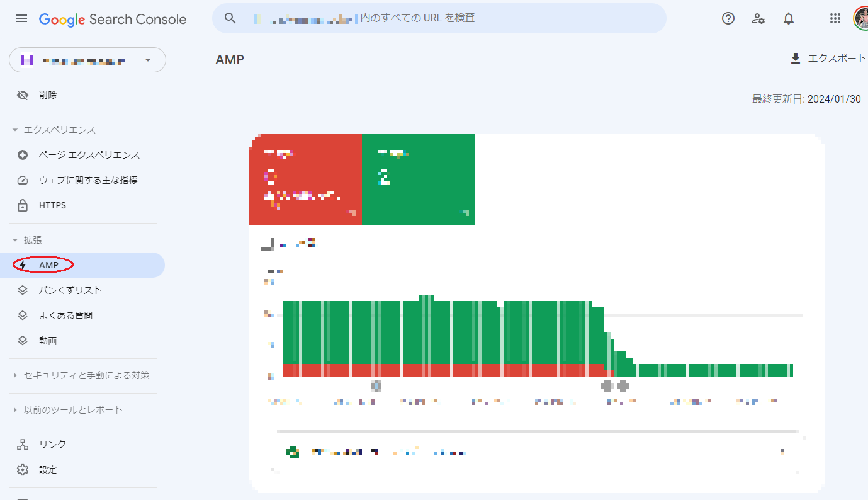
Task: Toggle the red error status card
Action: (306, 179)
